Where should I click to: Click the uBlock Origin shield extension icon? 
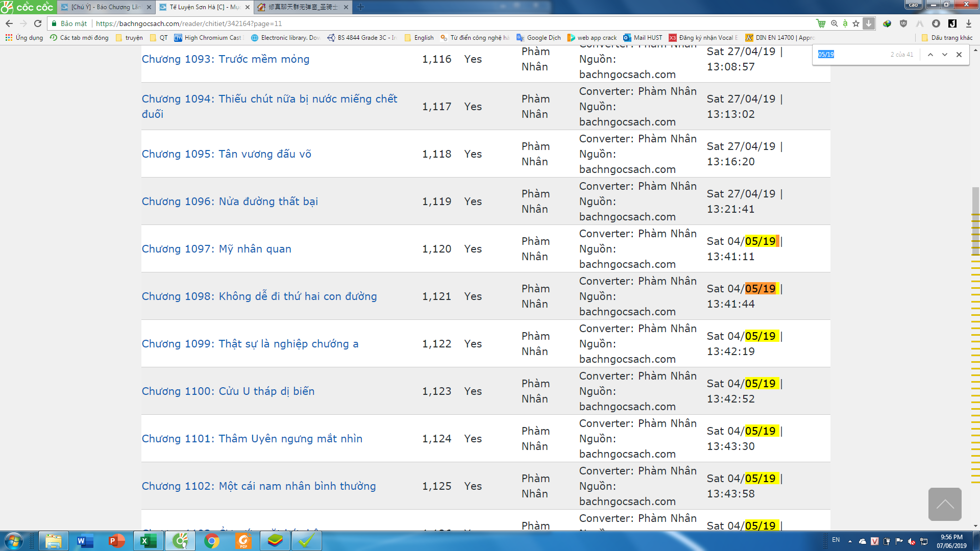(x=903, y=23)
